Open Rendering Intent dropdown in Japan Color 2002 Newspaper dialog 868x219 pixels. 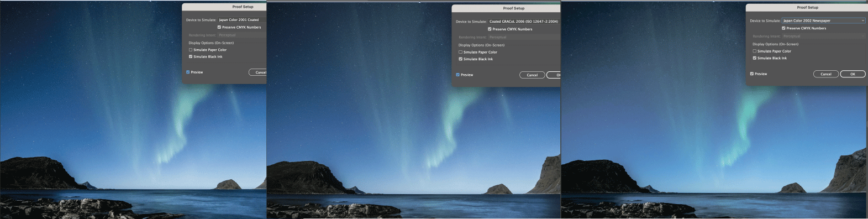(823, 36)
